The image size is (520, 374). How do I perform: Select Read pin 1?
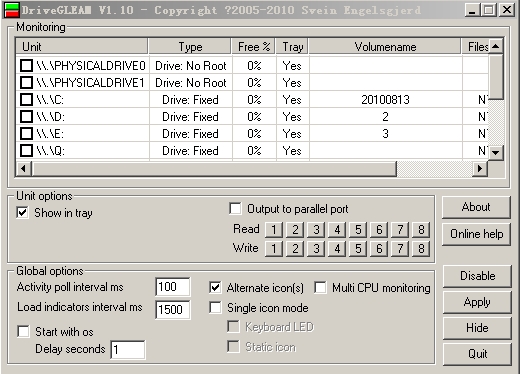pyautogui.click(x=274, y=230)
